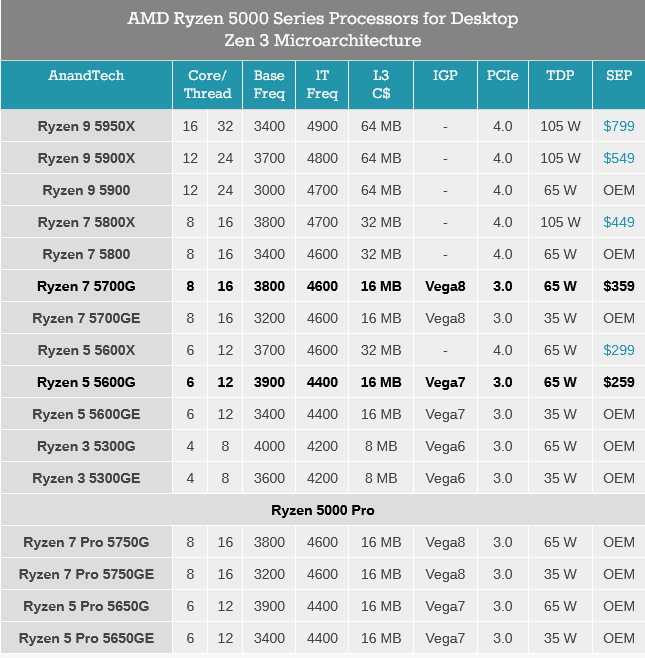Screen dimensions: 645x658
Task: Click the 1T Freq column header
Action: [322, 84]
